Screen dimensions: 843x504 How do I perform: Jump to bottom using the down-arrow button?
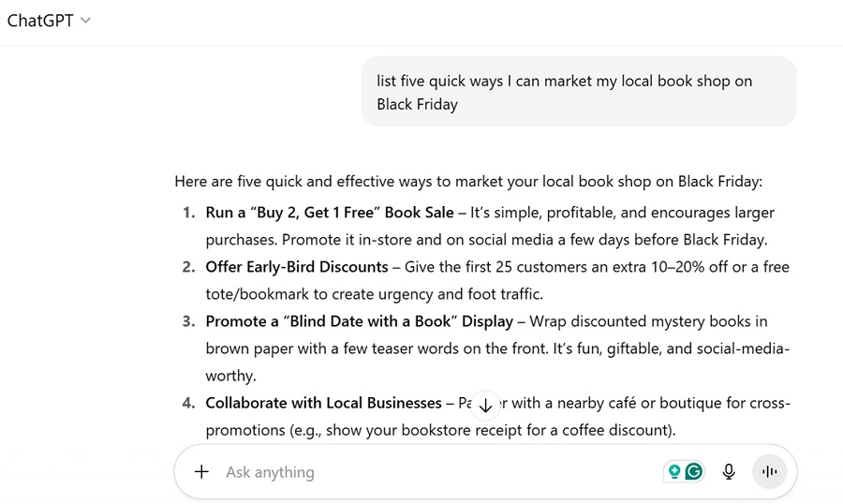click(x=485, y=405)
